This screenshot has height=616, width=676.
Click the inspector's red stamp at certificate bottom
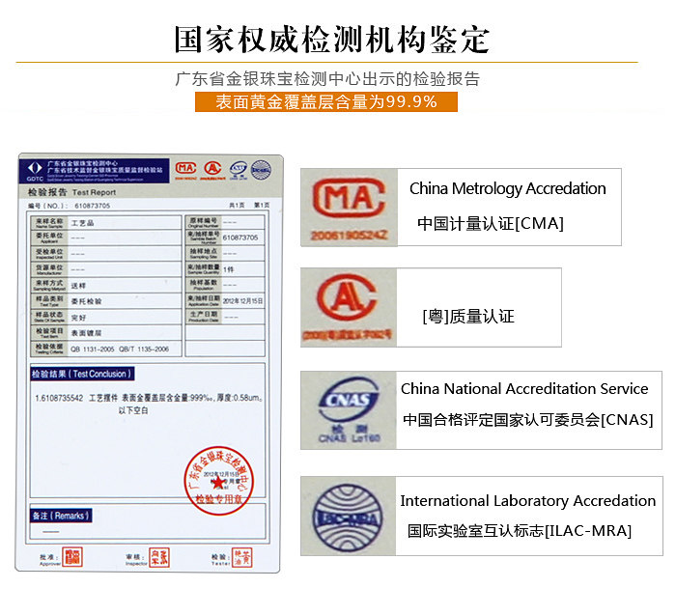[x=157, y=555]
